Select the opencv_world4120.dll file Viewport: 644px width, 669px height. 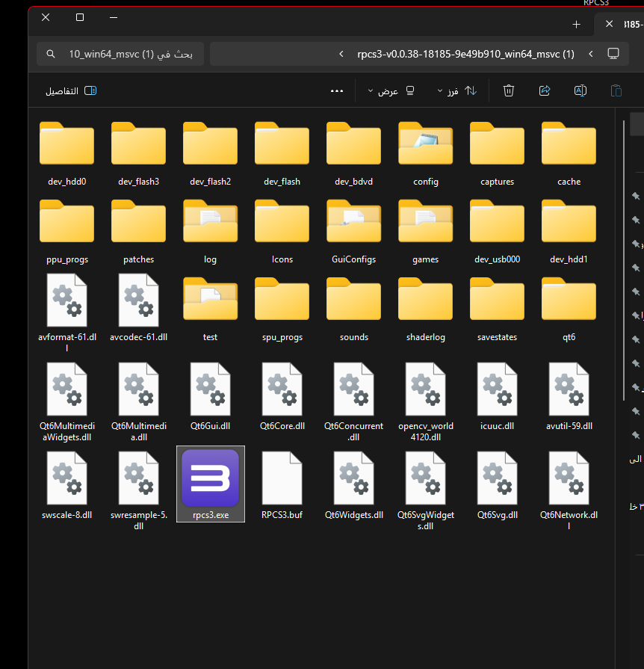point(426,402)
